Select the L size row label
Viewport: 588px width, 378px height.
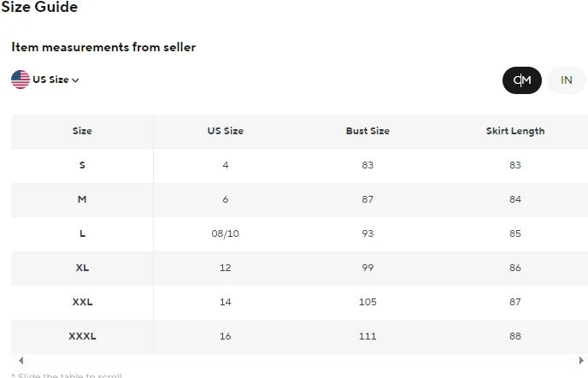click(x=82, y=233)
